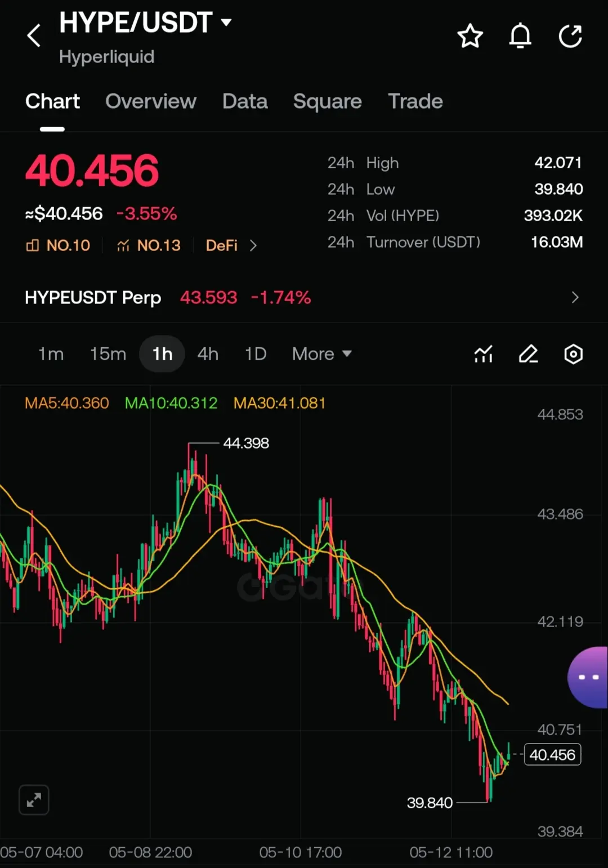This screenshot has width=608, height=868.
Task: Tap the current price marker 40.456 on chart
Action: pyautogui.click(x=552, y=755)
